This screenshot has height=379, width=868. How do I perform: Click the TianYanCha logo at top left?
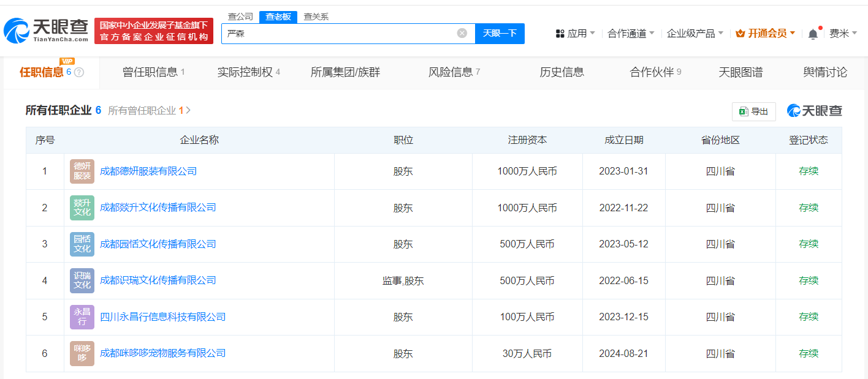(46, 31)
